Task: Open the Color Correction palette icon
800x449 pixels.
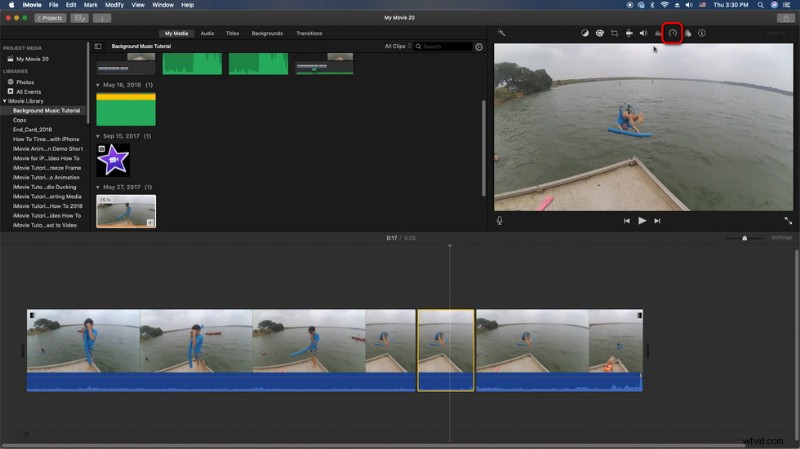Action: (599, 33)
